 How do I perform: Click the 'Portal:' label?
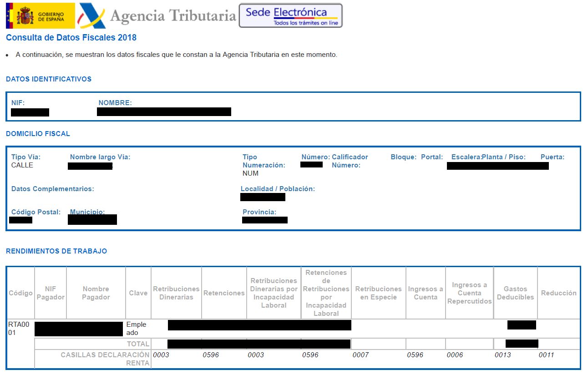click(x=432, y=157)
